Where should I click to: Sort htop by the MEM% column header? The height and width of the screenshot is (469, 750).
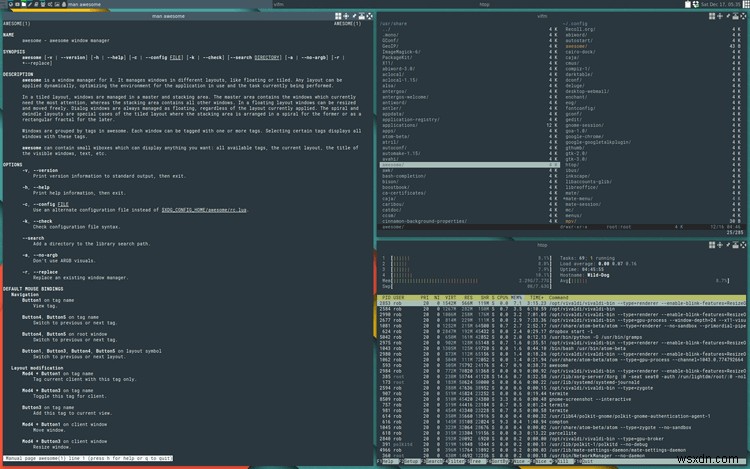coord(516,297)
